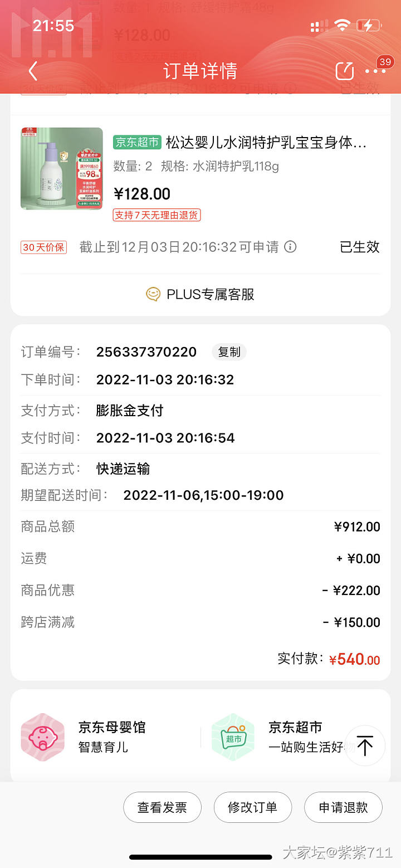This screenshot has width=401, height=868.
Task: Tap the 京东超市 shopping basket icon
Action: [x=233, y=738]
